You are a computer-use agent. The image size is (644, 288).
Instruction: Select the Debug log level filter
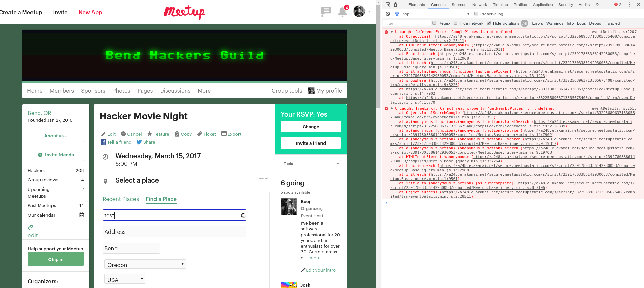595,23
